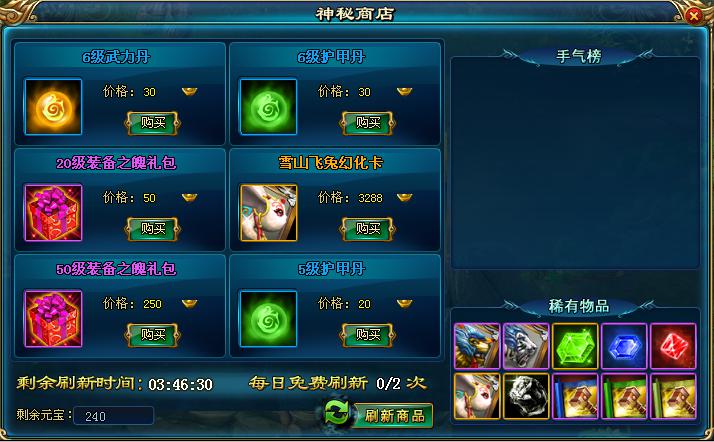Purchase the 5级护甲丹 priced at 20
Image resolution: width=714 pixels, height=442 pixels.
pyautogui.click(x=367, y=335)
